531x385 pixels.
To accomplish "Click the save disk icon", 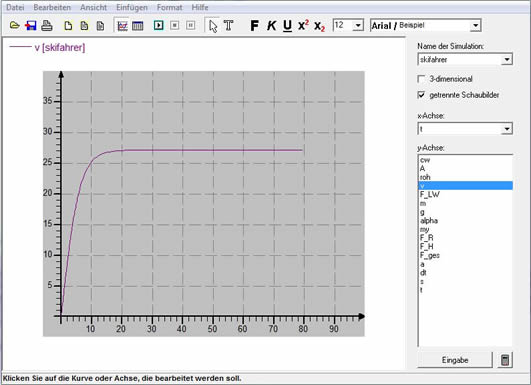I will point(31,25).
